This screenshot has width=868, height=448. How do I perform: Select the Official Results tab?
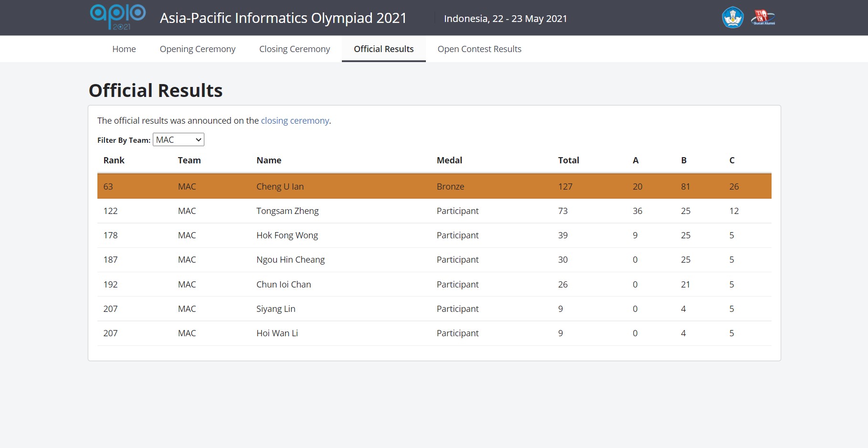[383, 49]
